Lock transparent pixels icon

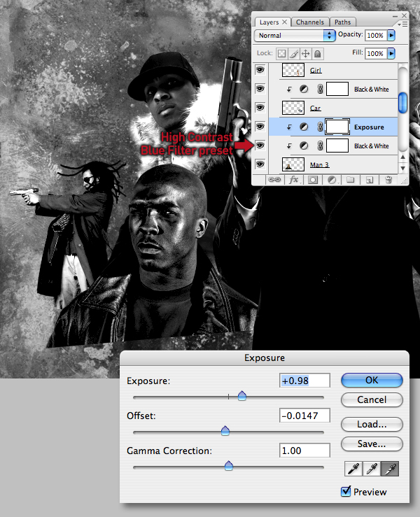point(281,54)
